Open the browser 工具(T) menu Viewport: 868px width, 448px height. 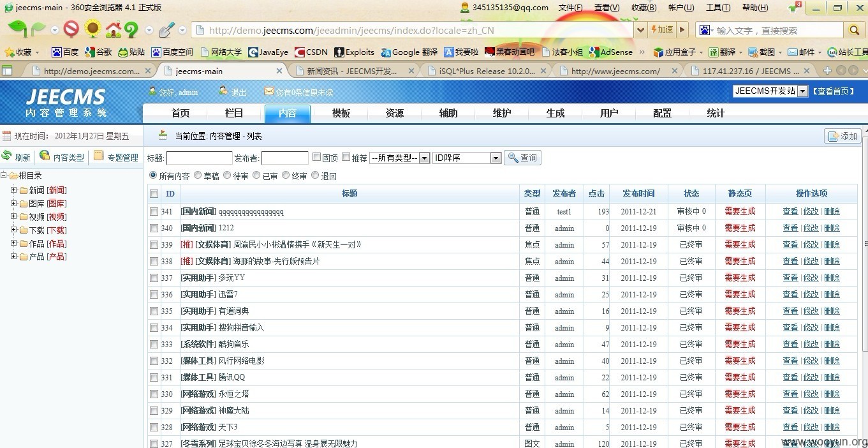coord(718,8)
